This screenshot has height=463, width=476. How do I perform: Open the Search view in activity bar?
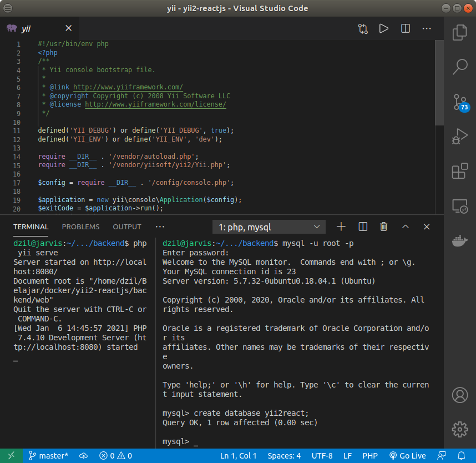click(x=459, y=67)
